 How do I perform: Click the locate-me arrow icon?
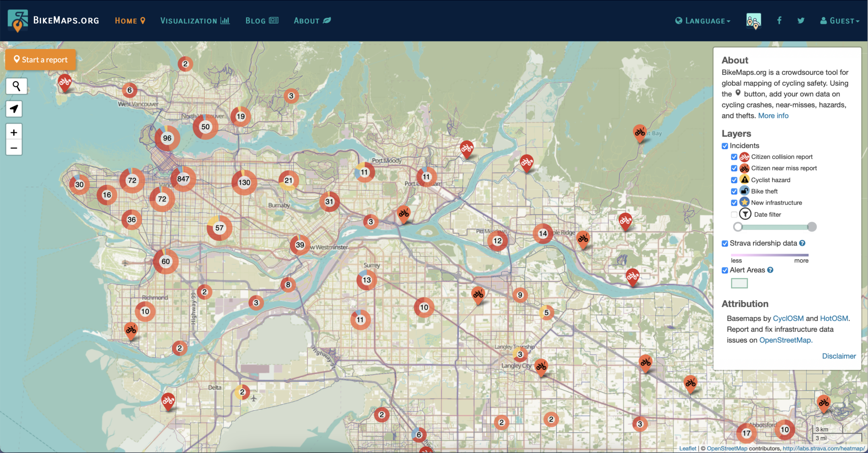tap(14, 109)
